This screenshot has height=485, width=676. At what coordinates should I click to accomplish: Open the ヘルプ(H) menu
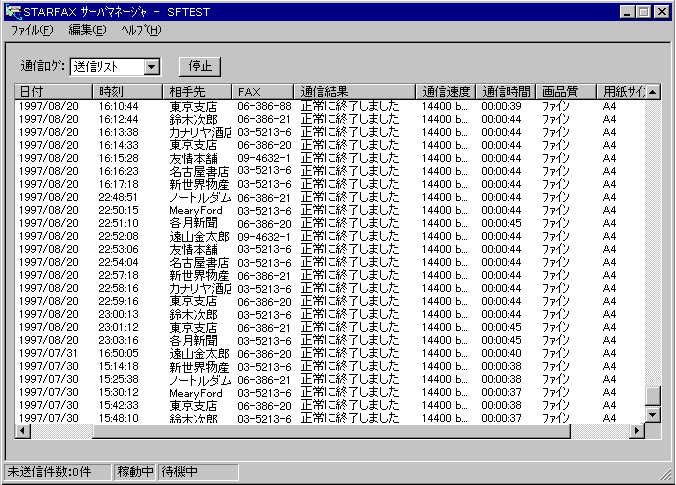click(x=140, y=30)
